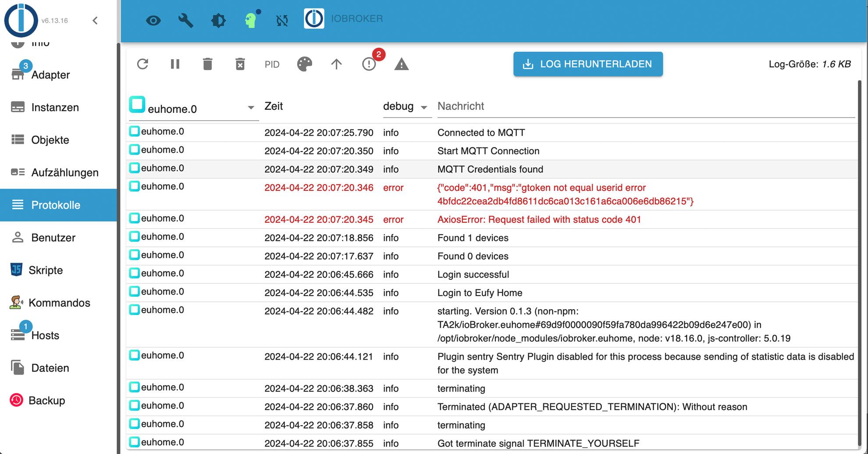This screenshot has width=868, height=454.
Task: Download the log via LOG HERUNTERLADEN
Action: 588,64
